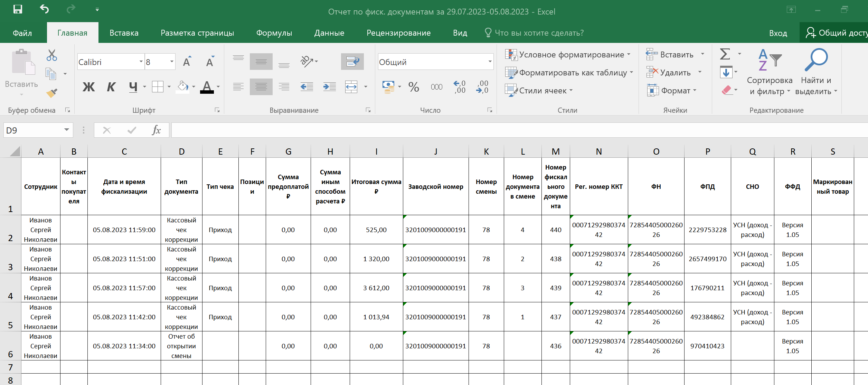
Task: Switch to Формулы tab
Action: [274, 33]
